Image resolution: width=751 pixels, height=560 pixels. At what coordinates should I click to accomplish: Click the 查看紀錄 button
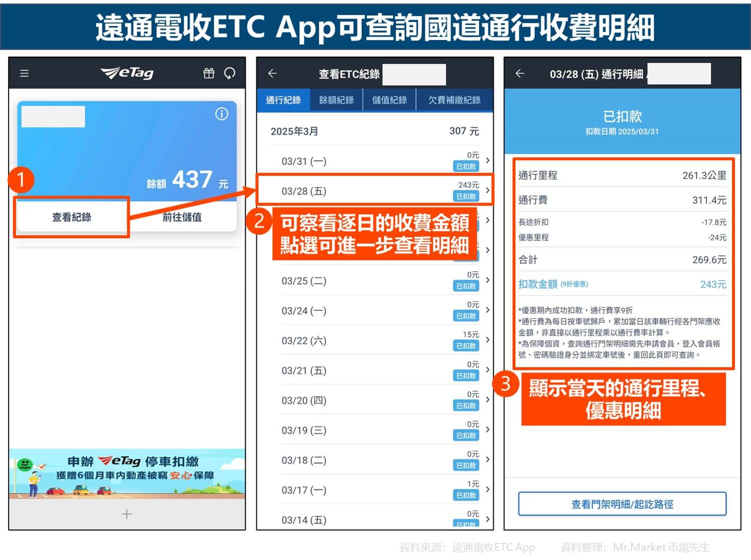click(72, 217)
